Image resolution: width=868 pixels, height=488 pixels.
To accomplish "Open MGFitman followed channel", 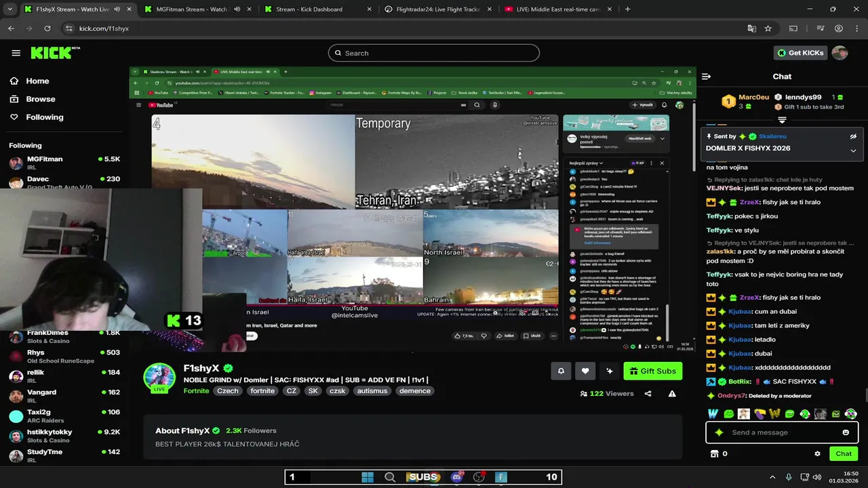I will pyautogui.click(x=64, y=163).
